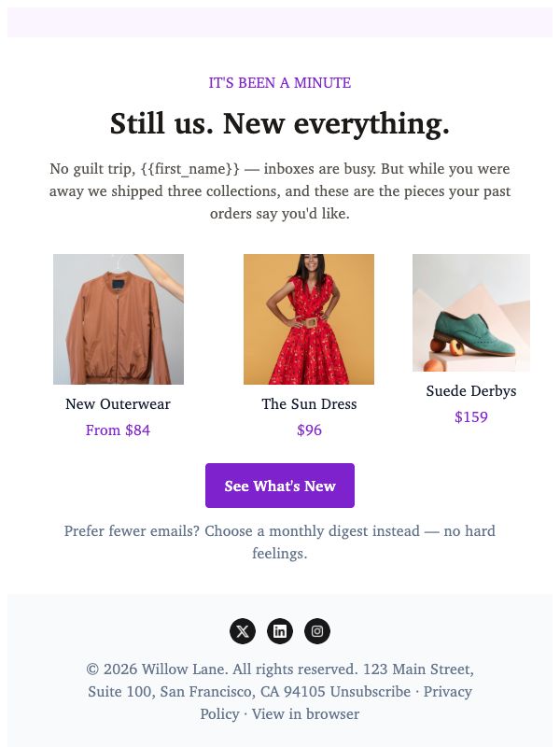This screenshot has width=560, height=747.
Task: Click the IT'S BEEN A MINUTE tagline
Action: (x=279, y=83)
